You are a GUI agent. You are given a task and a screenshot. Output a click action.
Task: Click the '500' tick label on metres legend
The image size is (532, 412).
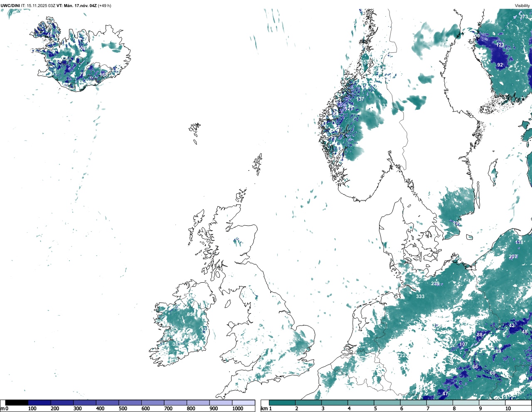point(123,409)
